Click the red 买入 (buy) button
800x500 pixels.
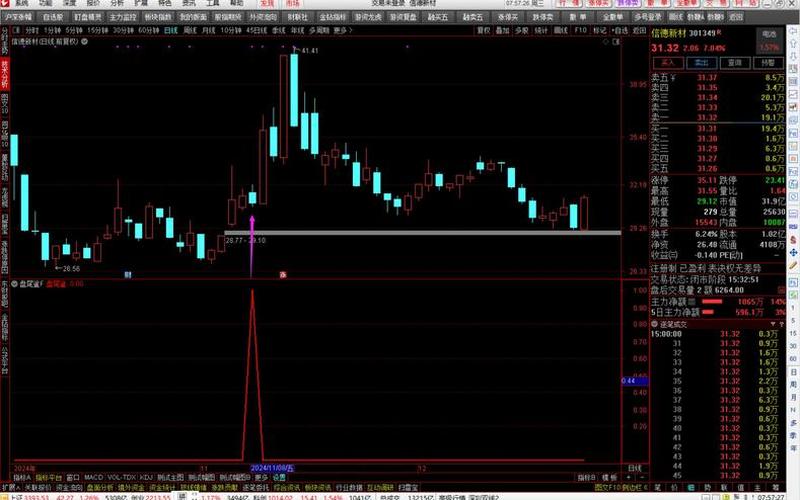click(x=667, y=62)
